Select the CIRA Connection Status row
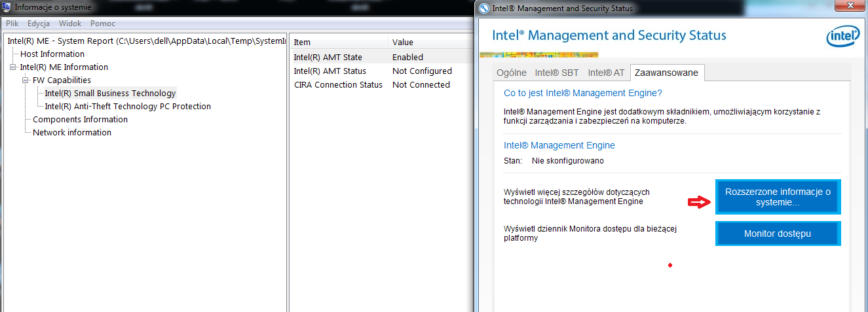This screenshot has height=312, width=868. (381, 85)
